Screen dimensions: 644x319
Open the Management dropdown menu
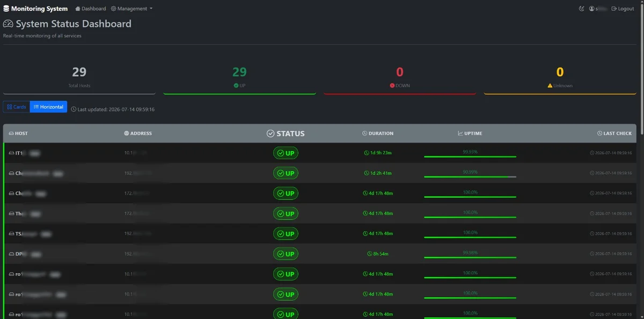(x=131, y=9)
